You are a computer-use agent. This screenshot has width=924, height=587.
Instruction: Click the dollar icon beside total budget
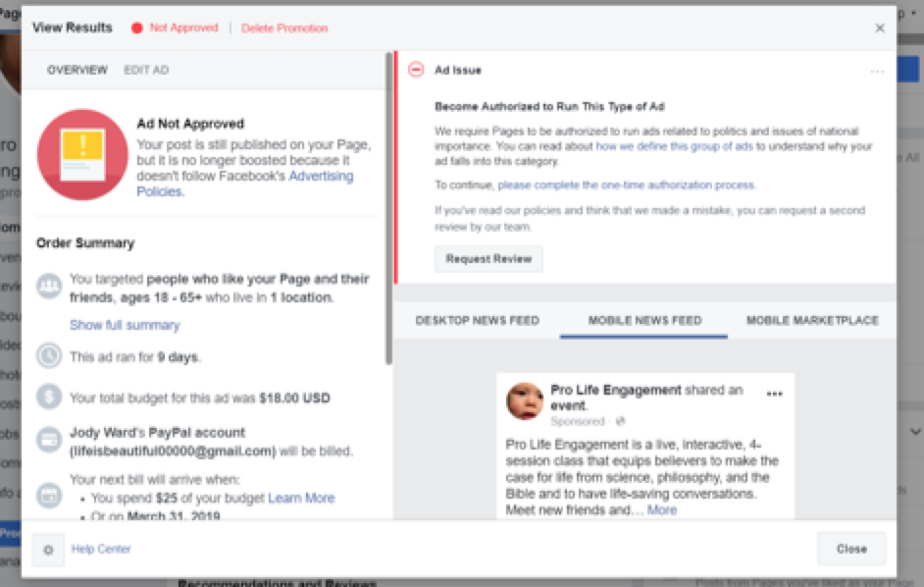pos(49,397)
